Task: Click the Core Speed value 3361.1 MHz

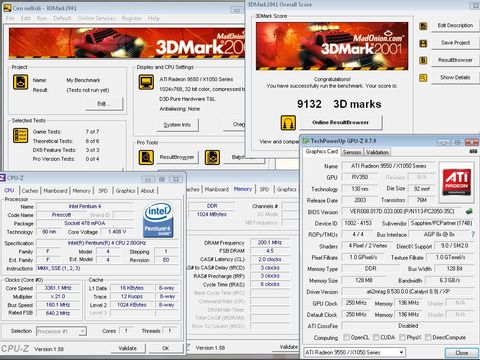Action: (x=58, y=288)
